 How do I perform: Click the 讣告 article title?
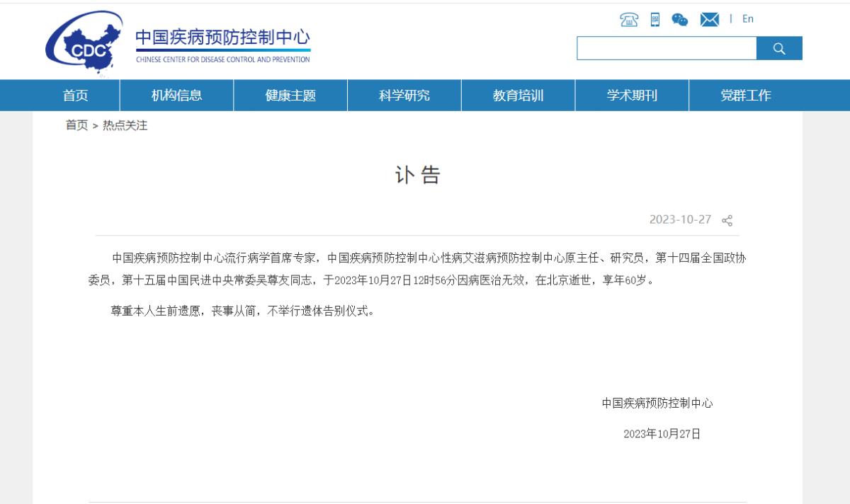[x=418, y=176]
